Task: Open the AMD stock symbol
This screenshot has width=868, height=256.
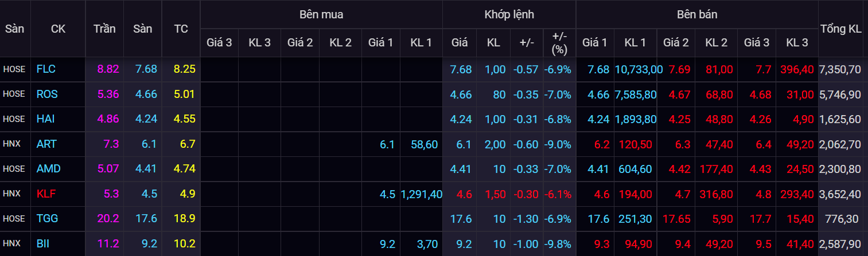Action: 48,169
